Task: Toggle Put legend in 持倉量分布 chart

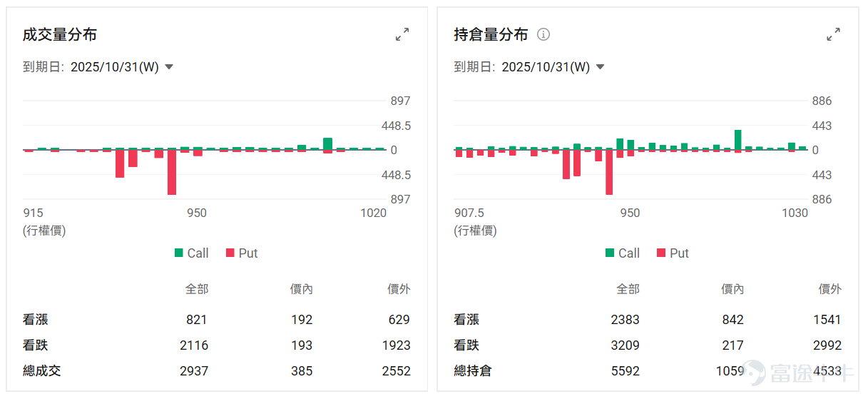Action: (x=673, y=253)
